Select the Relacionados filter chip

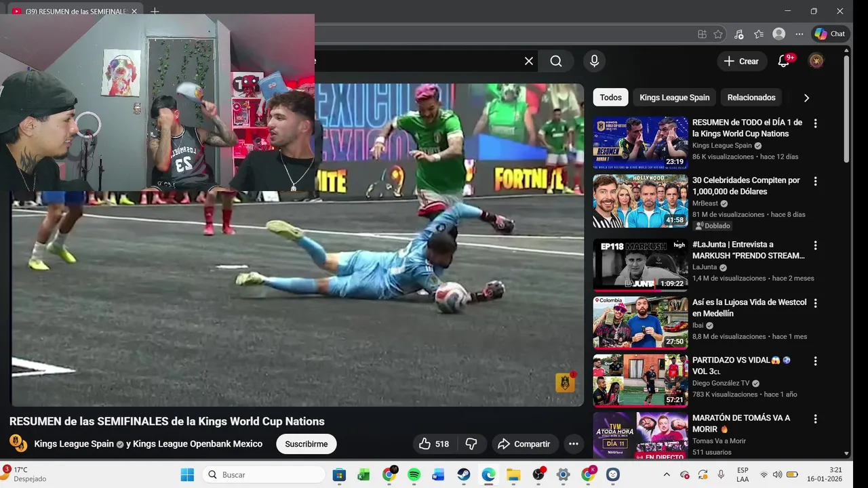point(751,98)
